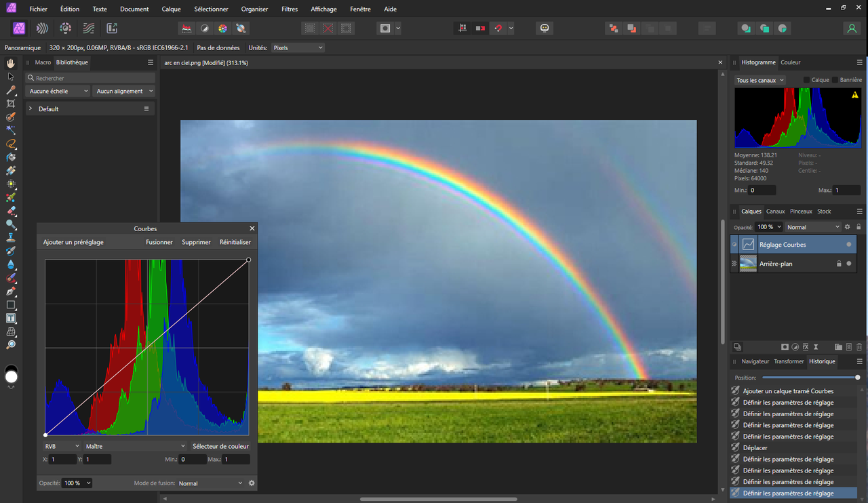This screenshot has height=503, width=868.
Task: Select the Zoom magnifier tool
Action: 11,345
